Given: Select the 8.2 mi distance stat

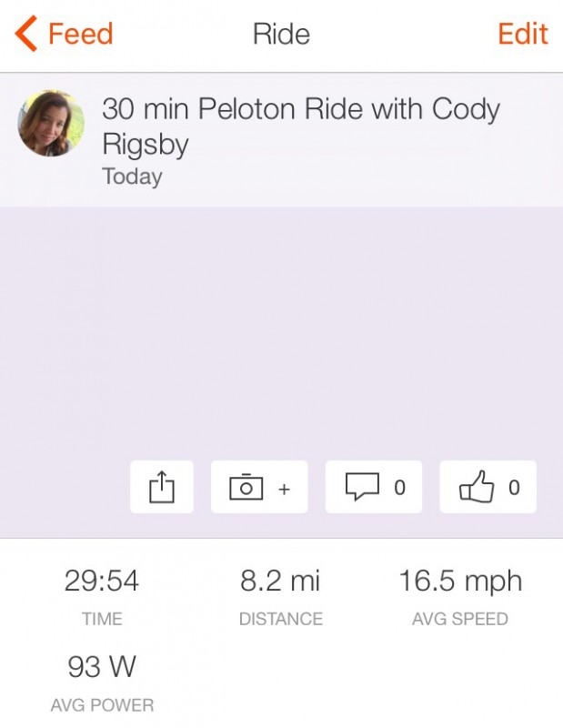Looking at the screenshot, I should point(280,581).
